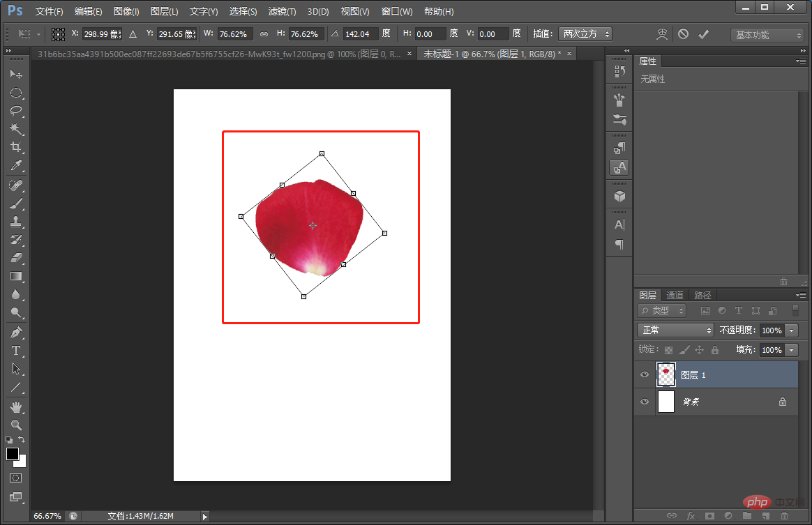The height and width of the screenshot is (525, 812).
Task: Set the transform reference point location grid
Action: 58,34
